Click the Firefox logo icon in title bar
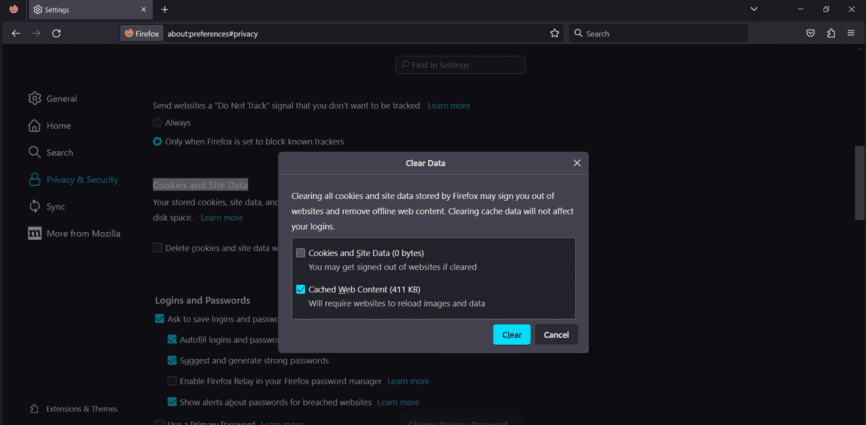Screen dimensions: 866x425 pyautogui.click(x=14, y=9)
